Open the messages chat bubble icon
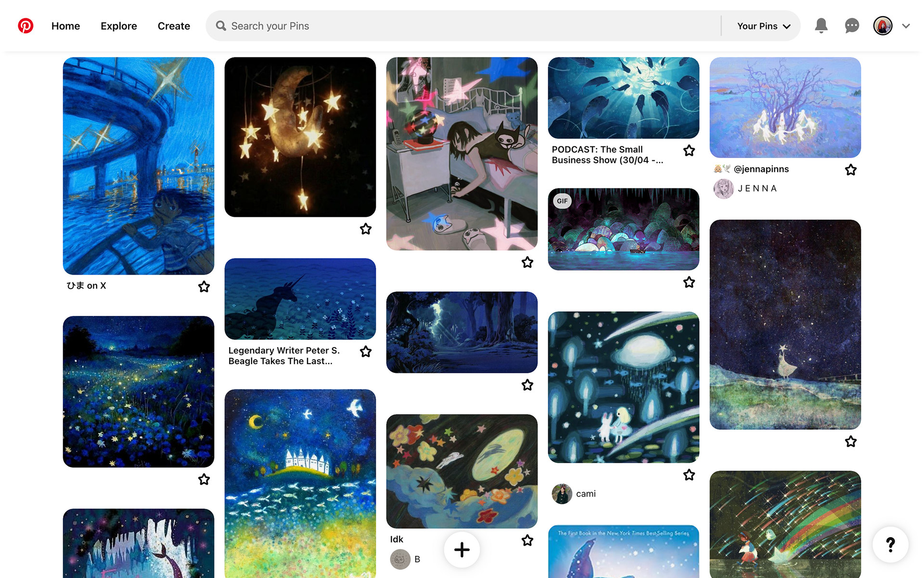 click(x=852, y=26)
